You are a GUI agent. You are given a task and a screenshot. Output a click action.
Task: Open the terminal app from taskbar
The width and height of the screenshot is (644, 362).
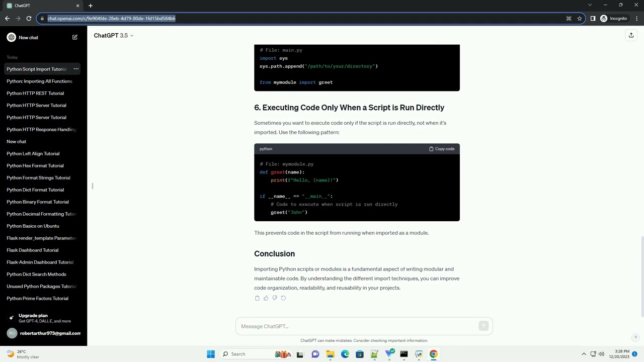(404, 354)
